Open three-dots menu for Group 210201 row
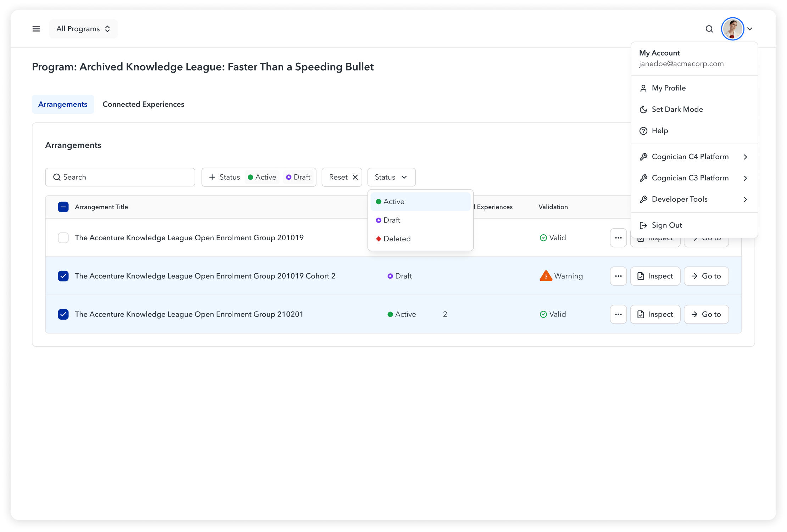Image resolution: width=787 pixels, height=532 pixels. tap(618, 314)
